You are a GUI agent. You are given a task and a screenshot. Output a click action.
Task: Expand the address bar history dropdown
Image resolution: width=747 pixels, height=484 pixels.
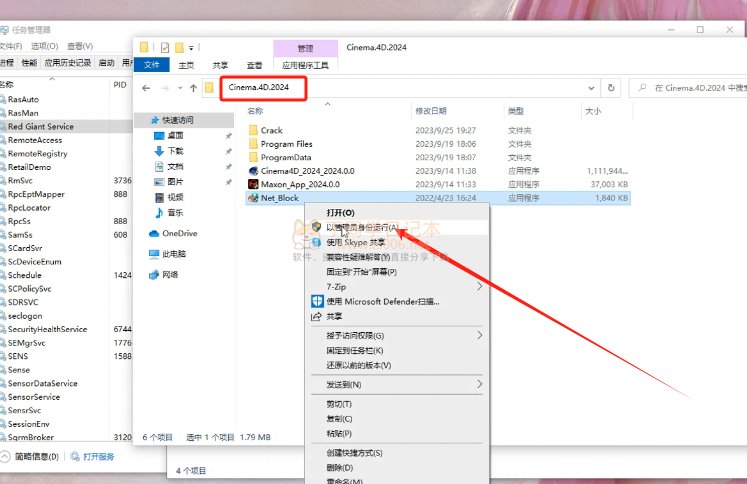click(591, 88)
